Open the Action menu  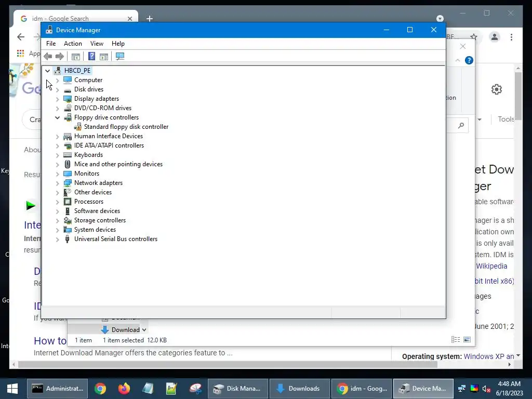[73, 44]
